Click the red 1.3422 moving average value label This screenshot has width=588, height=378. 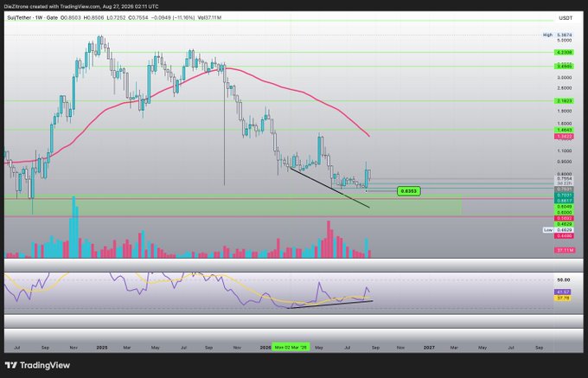pos(564,137)
